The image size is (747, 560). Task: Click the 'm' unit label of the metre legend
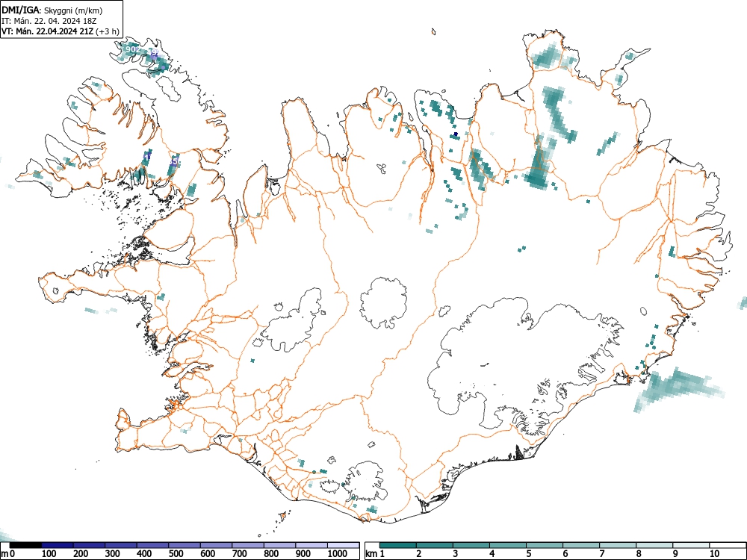pos(4,554)
